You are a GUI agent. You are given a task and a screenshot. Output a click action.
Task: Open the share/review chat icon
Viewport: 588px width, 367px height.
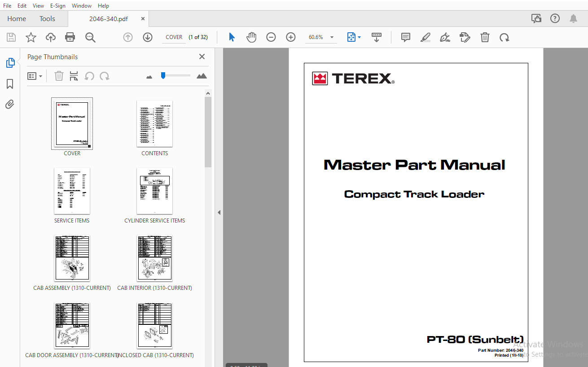tap(536, 18)
